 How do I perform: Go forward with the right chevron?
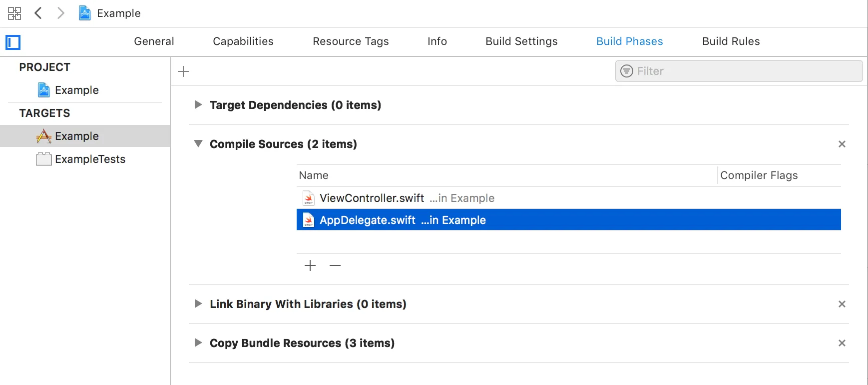tap(61, 13)
